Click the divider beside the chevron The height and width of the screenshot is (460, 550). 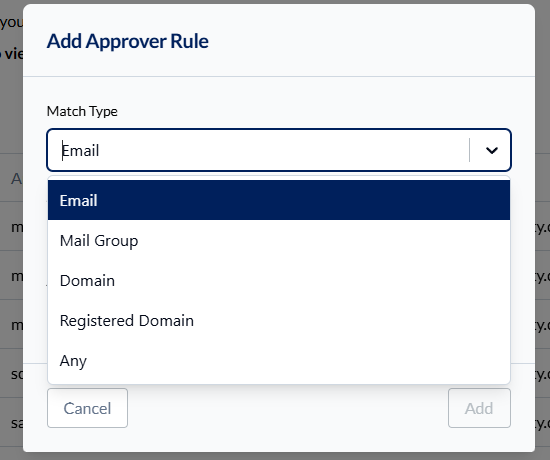point(469,150)
